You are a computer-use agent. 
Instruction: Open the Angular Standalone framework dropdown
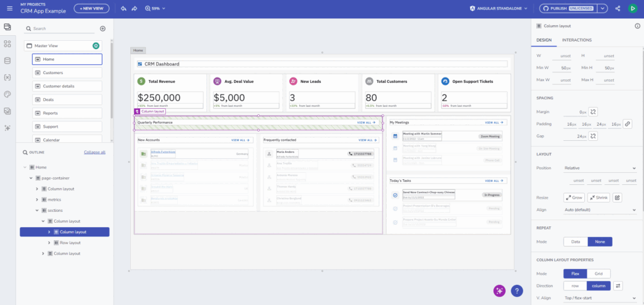click(498, 8)
